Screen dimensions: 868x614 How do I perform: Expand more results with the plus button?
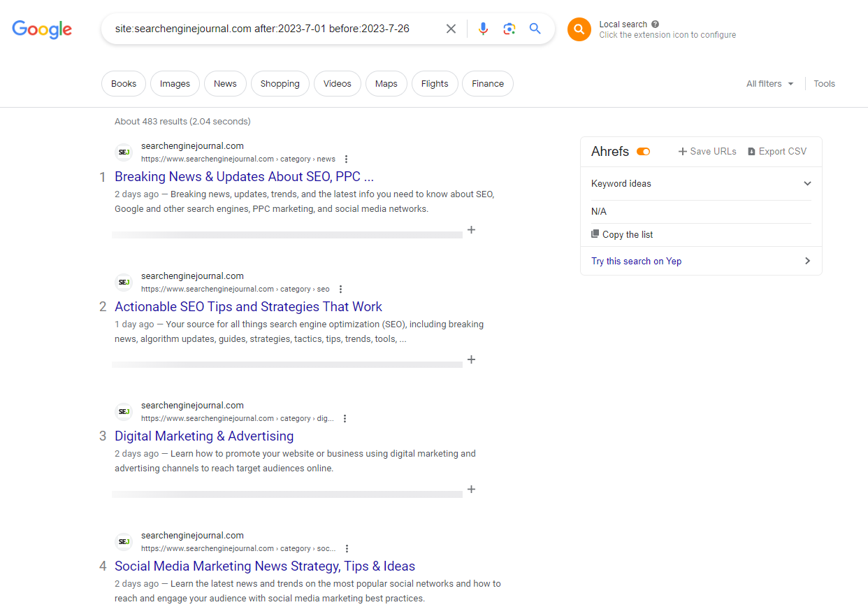coord(471,229)
